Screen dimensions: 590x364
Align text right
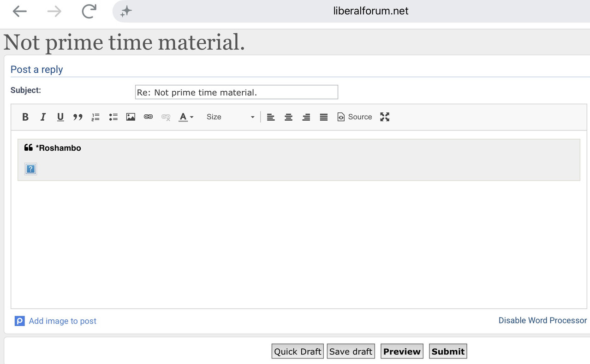pos(306,117)
